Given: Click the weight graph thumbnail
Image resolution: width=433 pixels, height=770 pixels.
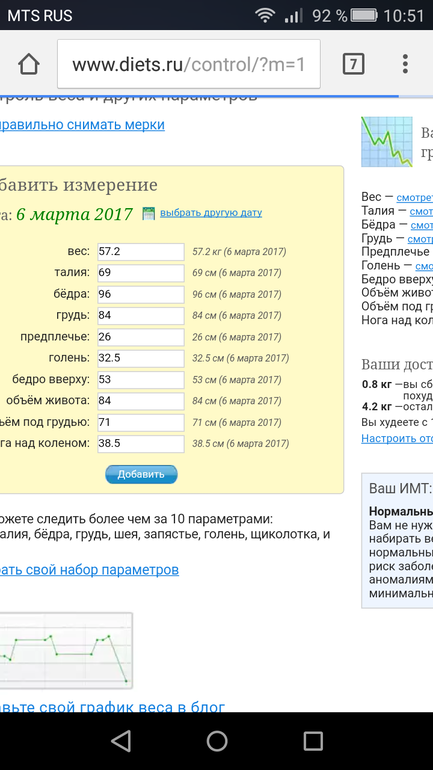Looking at the screenshot, I should (x=66, y=651).
